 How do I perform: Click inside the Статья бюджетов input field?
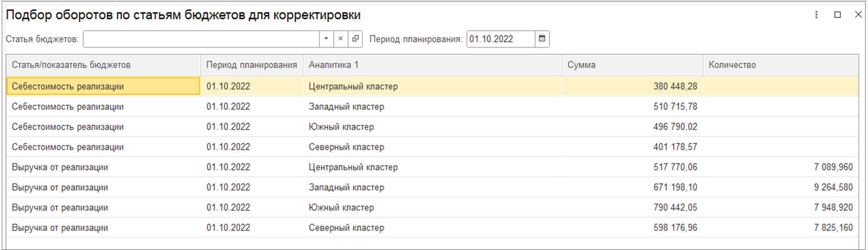[x=202, y=39]
